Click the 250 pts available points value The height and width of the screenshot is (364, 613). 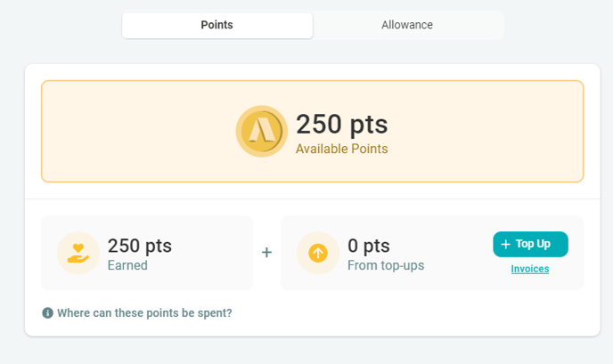[x=342, y=124]
